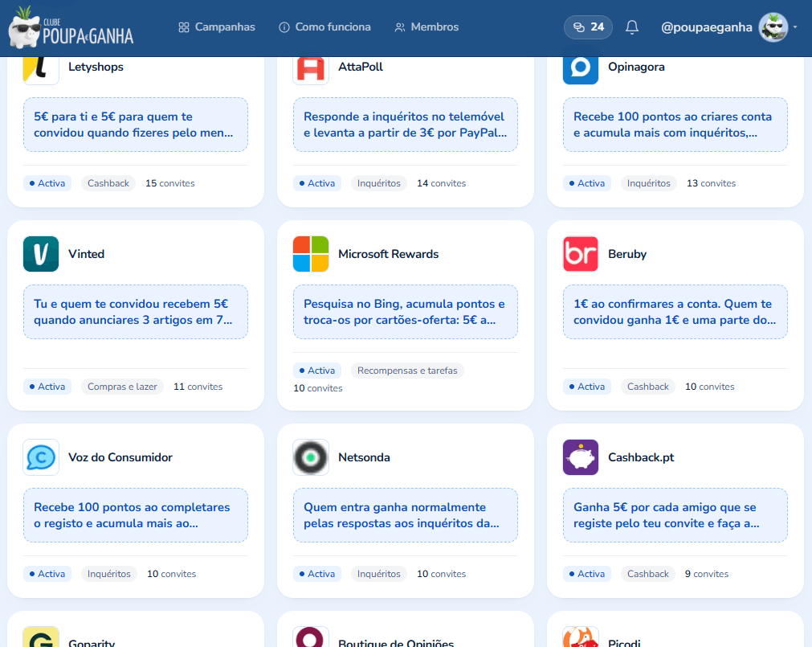
Task: Click Voz do Consumidor description 'Recebe 100 pontos ao completares'
Action: click(136, 515)
